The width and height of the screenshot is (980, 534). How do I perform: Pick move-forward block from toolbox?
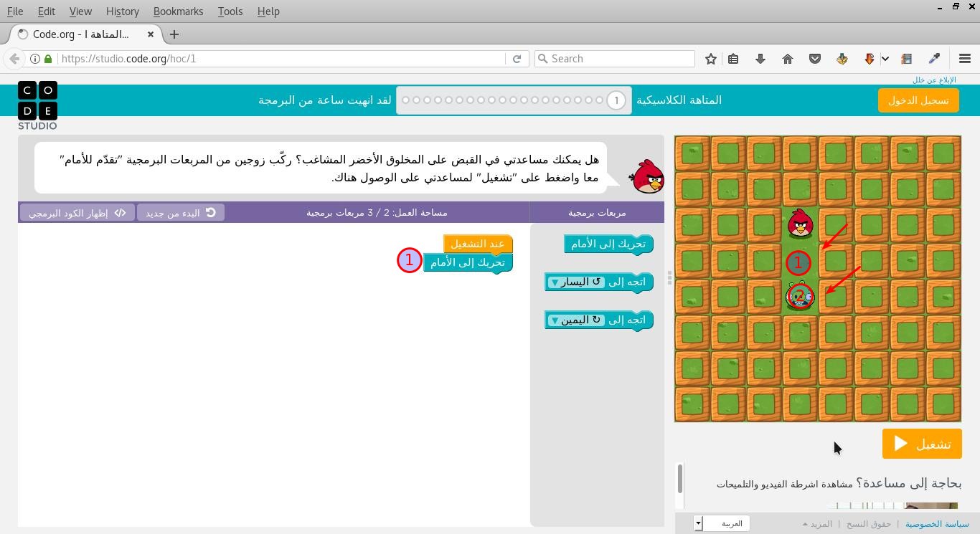click(x=608, y=244)
